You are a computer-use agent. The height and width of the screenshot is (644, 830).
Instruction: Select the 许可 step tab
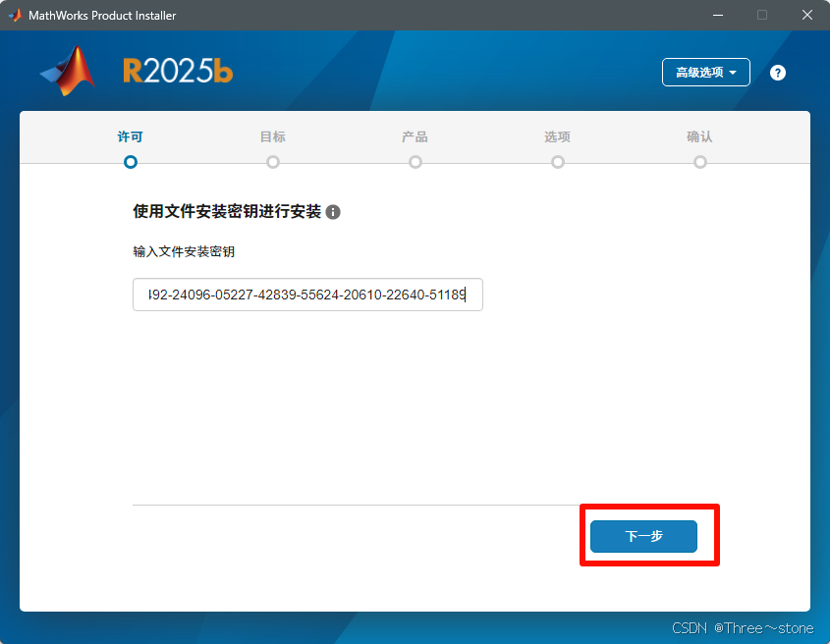pyautogui.click(x=131, y=137)
